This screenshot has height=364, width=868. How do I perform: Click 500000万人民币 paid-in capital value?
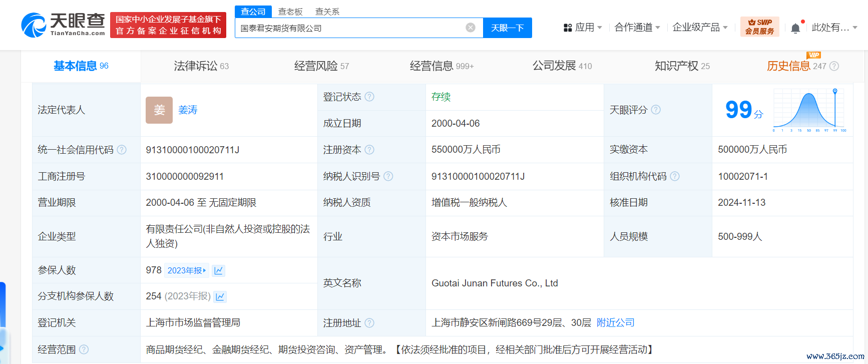(752, 150)
